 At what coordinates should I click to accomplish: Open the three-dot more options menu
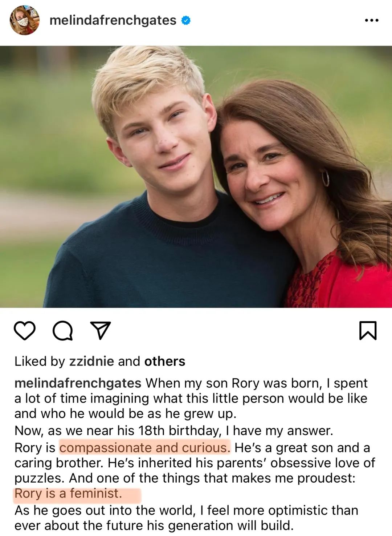[x=372, y=20]
